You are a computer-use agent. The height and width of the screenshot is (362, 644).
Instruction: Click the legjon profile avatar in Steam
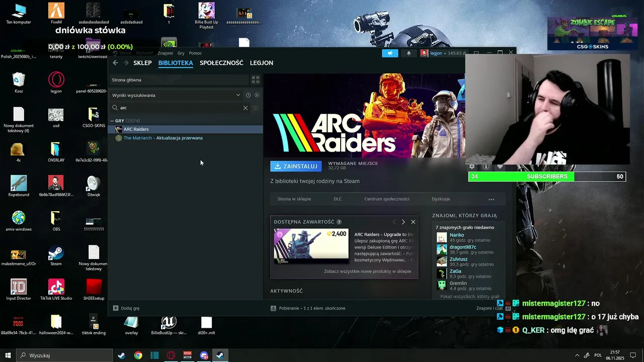click(424, 53)
